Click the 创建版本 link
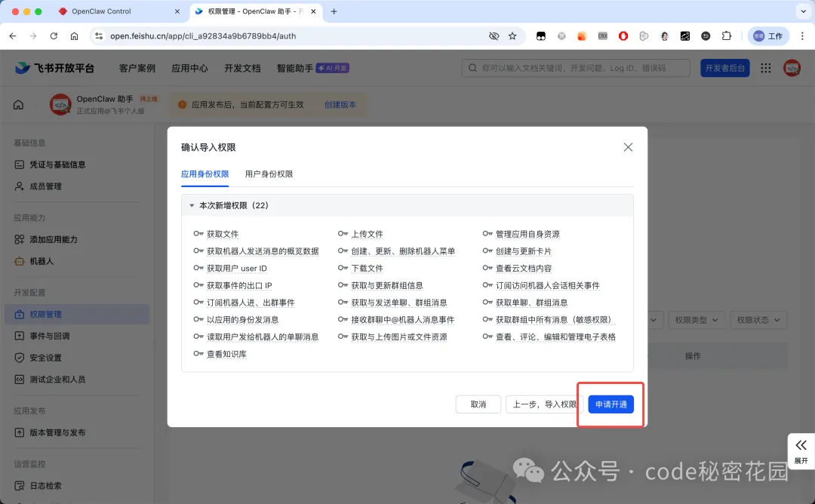Image resolution: width=815 pixels, height=504 pixels. click(340, 104)
